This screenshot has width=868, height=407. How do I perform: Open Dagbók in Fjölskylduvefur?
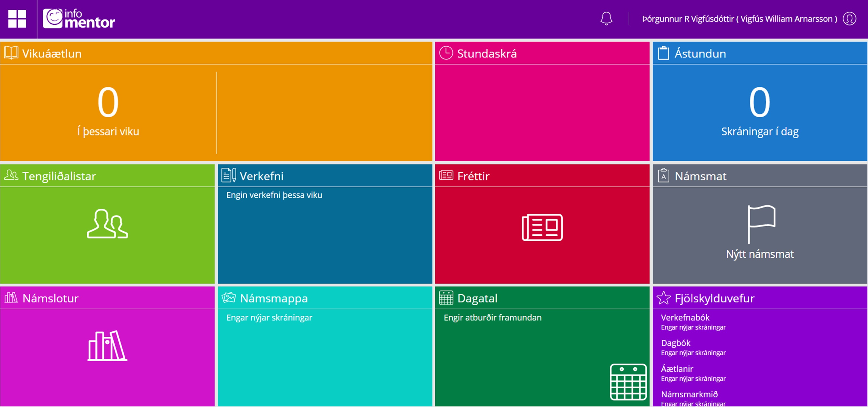tap(676, 343)
